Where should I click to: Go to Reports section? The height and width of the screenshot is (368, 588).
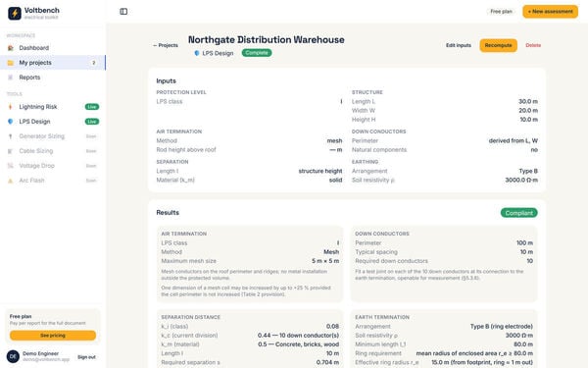tap(53, 78)
